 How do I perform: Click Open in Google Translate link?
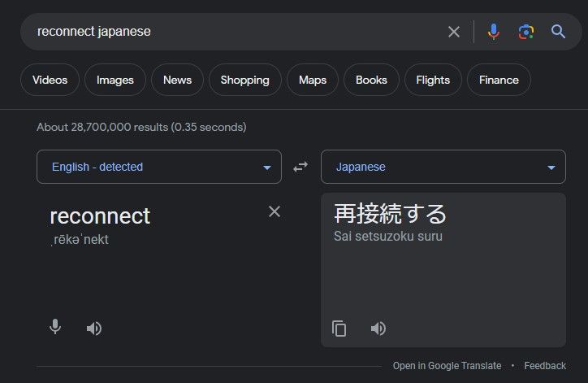[447, 366]
